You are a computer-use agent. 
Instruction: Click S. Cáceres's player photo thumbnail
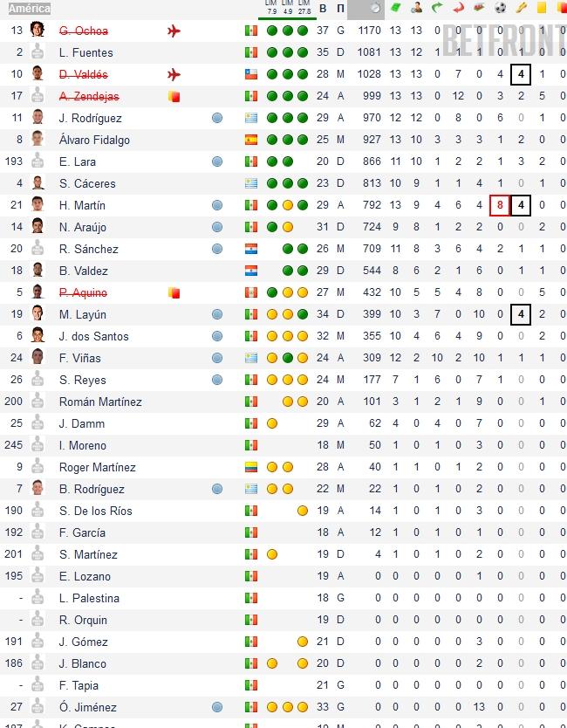(38, 183)
